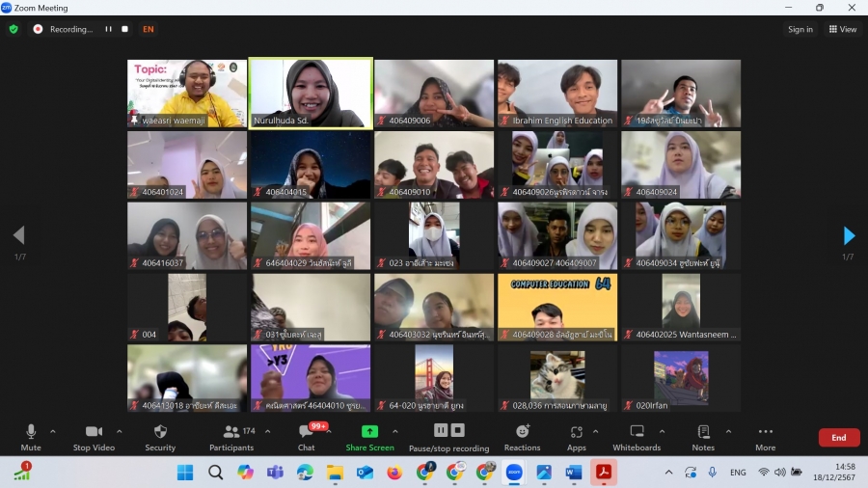
Task: Open Whiteboards from the toolbar
Action: coord(637,436)
